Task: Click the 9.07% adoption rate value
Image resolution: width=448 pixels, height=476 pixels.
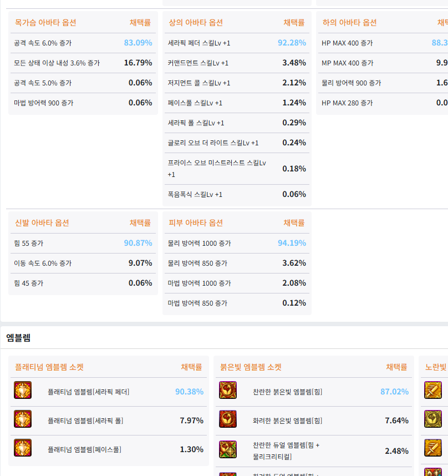Action: tap(140, 263)
